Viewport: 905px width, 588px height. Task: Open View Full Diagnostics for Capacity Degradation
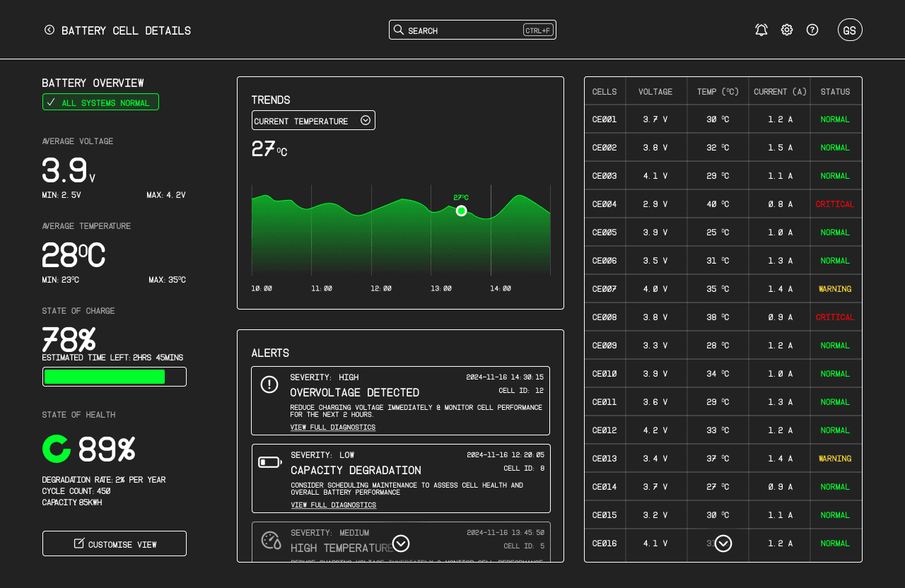[x=334, y=505]
